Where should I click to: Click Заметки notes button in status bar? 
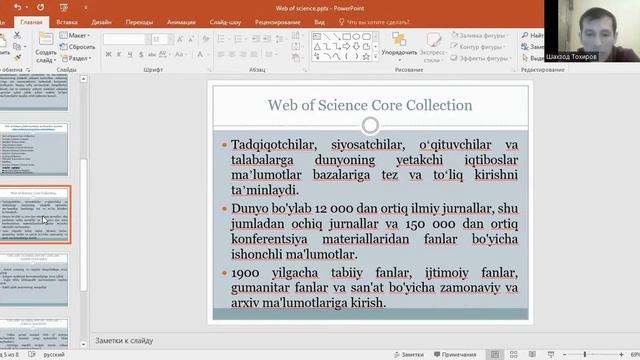tap(409, 355)
